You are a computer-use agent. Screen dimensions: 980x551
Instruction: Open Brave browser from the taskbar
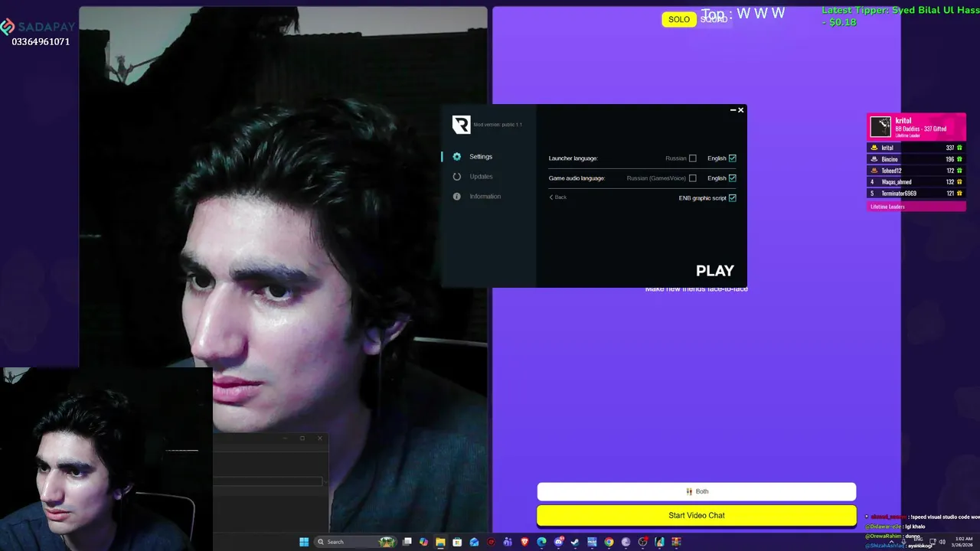pos(524,542)
